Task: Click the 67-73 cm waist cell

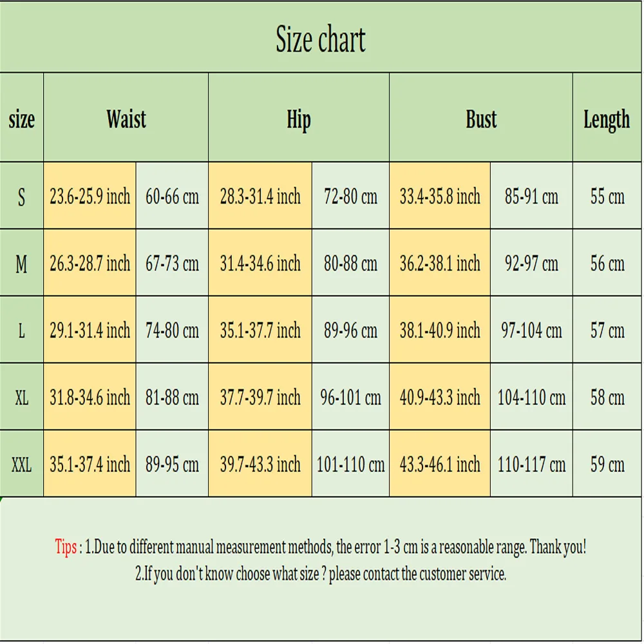Action: pyautogui.click(x=172, y=263)
